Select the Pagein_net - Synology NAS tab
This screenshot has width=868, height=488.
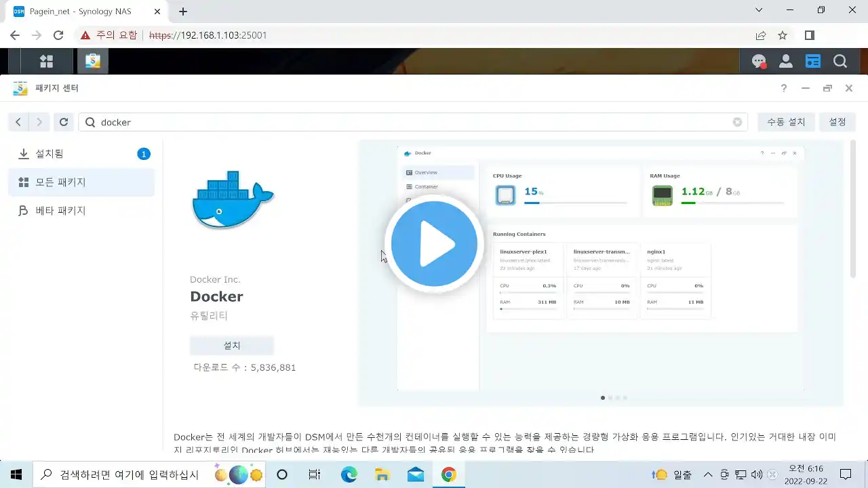(88, 12)
